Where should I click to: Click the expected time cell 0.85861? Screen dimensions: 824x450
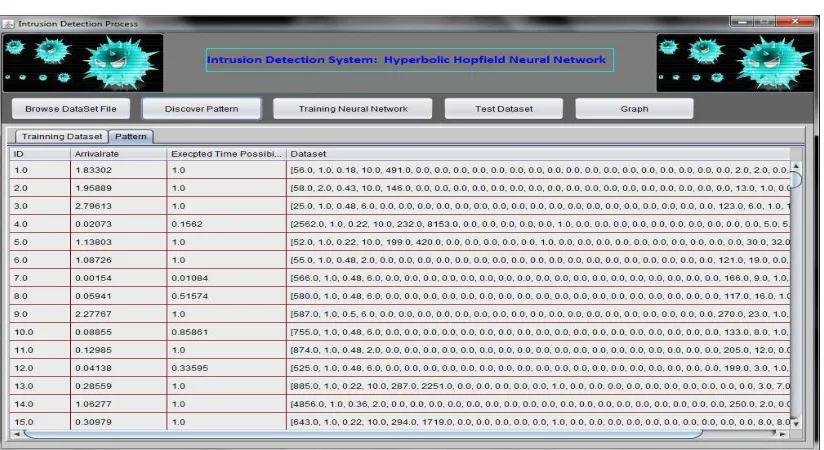(x=226, y=332)
